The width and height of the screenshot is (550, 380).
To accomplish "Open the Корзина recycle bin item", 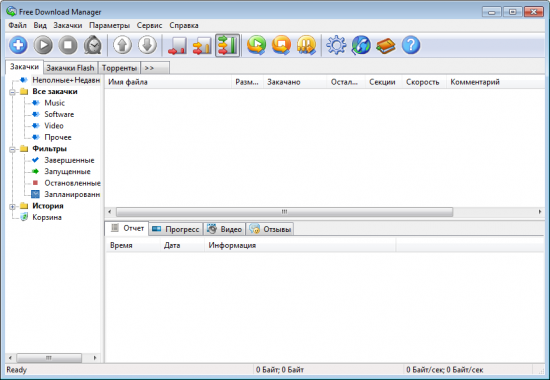I will coord(47,217).
